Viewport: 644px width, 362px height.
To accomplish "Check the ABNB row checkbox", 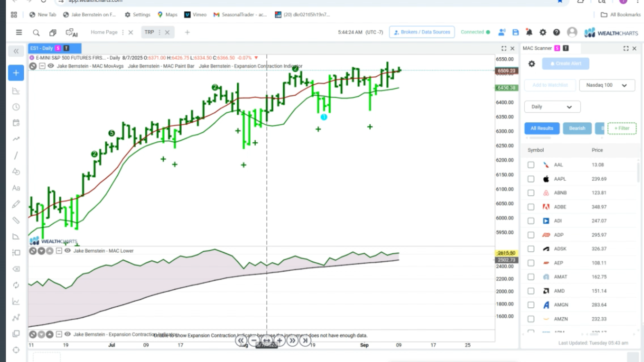I will (x=531, y=193).
